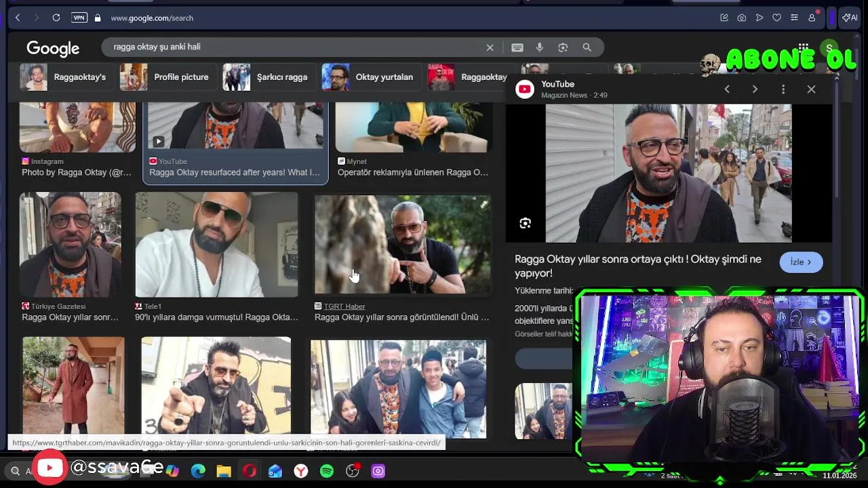Open the AI assistant button in Opera
Image resolution: width=868 pixels, height=488 pixels.
850,18
